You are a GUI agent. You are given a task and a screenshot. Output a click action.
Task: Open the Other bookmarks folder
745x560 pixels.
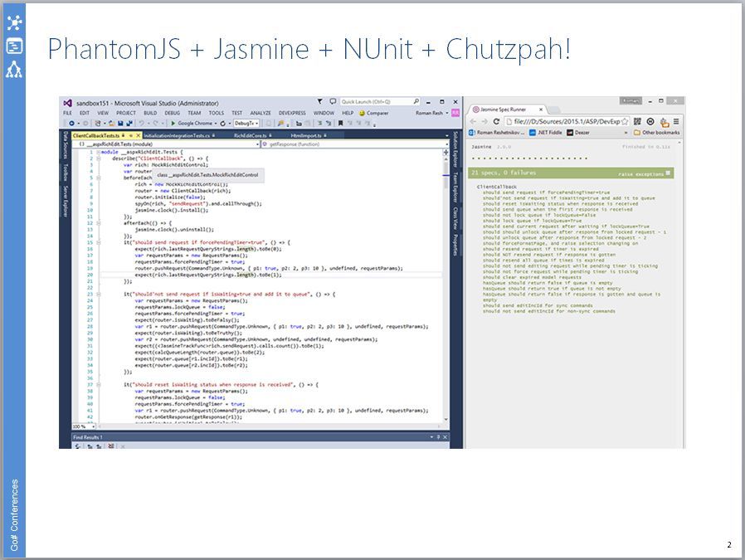(x=657, y=133)
